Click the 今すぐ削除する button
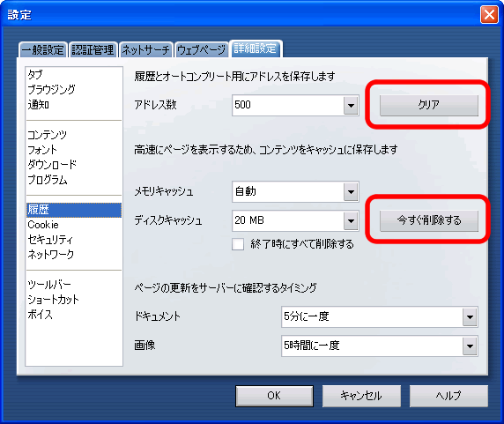The image size is (504, 424). (x=429, y=220)
